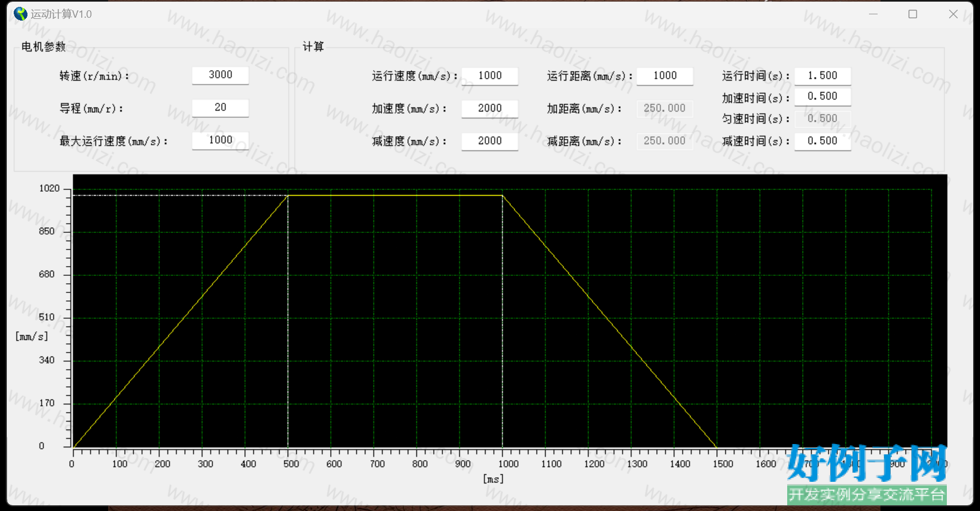
Task: Click the 计算 group label
Action: (x=313, y=47)
